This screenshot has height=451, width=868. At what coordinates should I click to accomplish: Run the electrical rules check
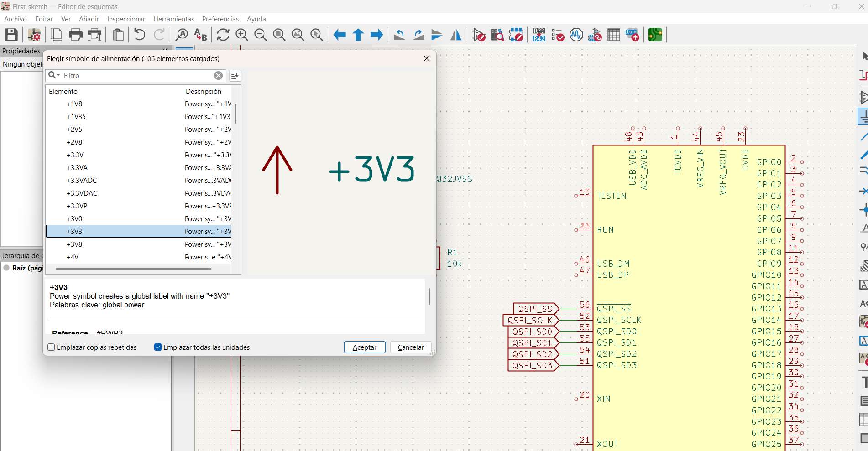pyautogui.click(x=558, y=34)
